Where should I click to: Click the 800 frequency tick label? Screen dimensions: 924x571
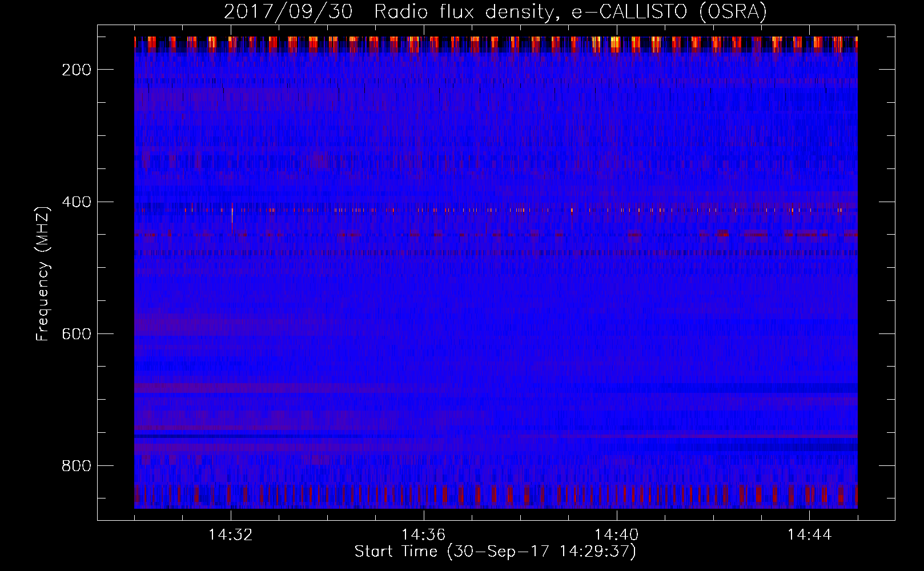click(76, 466)
